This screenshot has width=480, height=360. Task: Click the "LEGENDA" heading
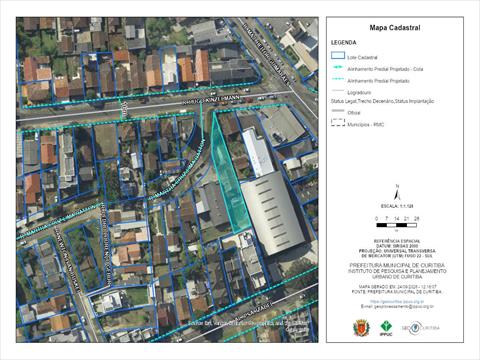pos(343,43)
